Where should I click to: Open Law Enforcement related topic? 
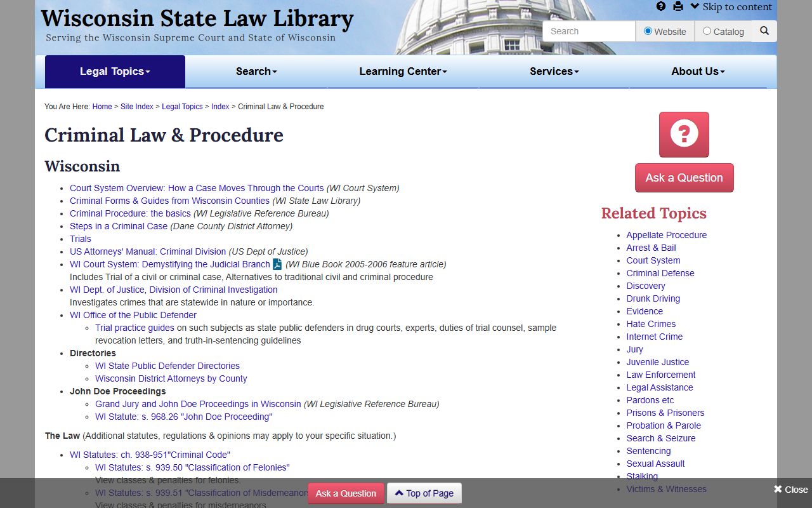(661, 375)
